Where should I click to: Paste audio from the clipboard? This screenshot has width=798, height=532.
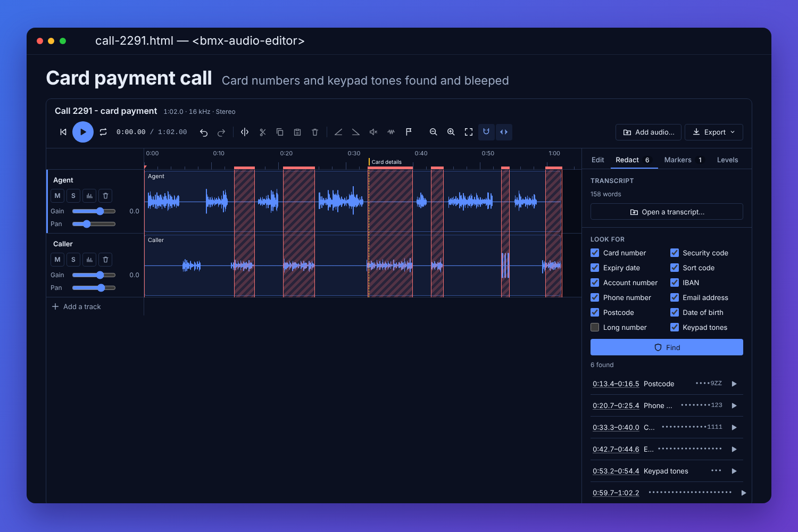(297, 132)
